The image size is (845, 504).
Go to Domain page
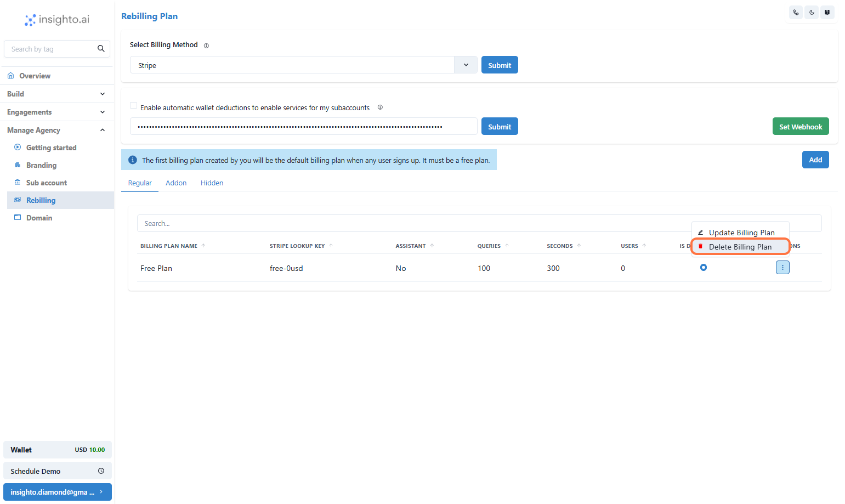[x=39, y=218]
